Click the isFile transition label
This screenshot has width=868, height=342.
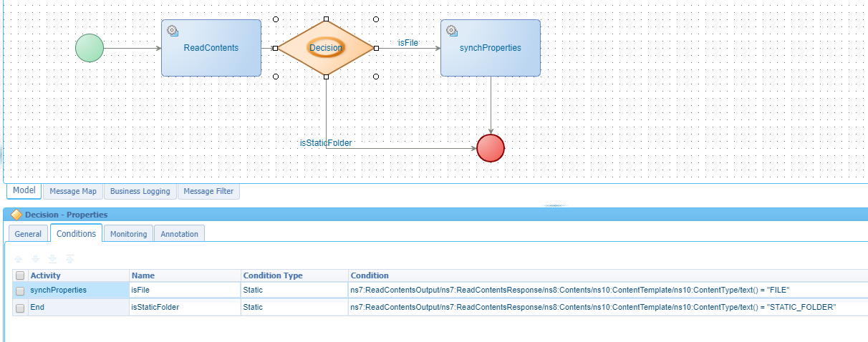pos(408,43)
